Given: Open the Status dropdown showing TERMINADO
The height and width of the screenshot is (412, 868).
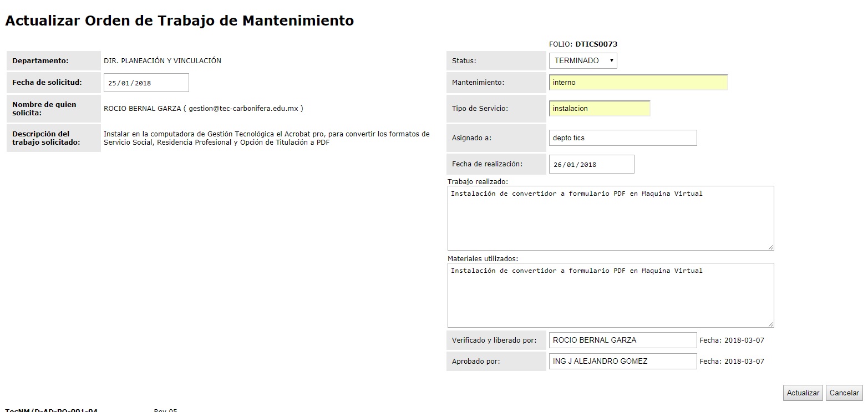Looking at the screenshot, I should (582, 60).
